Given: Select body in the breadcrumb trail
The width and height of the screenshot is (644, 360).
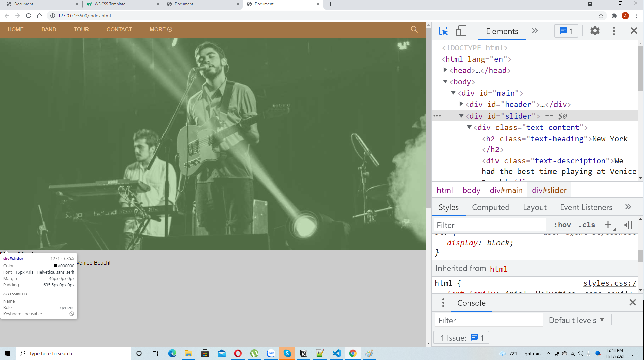Looking at the screenshot, I should pos(471,190).
